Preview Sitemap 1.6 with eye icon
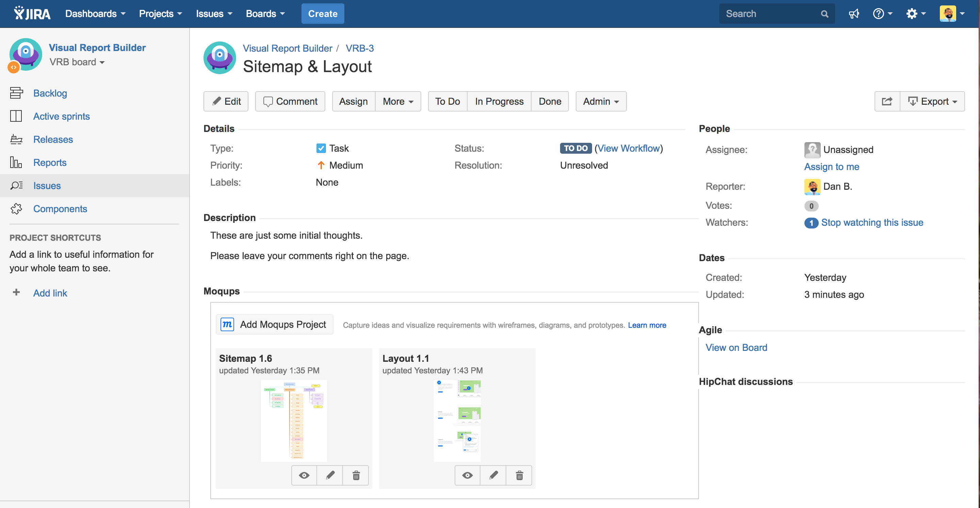980x508 pixels. pyautogui.click(x=304, y=475)
